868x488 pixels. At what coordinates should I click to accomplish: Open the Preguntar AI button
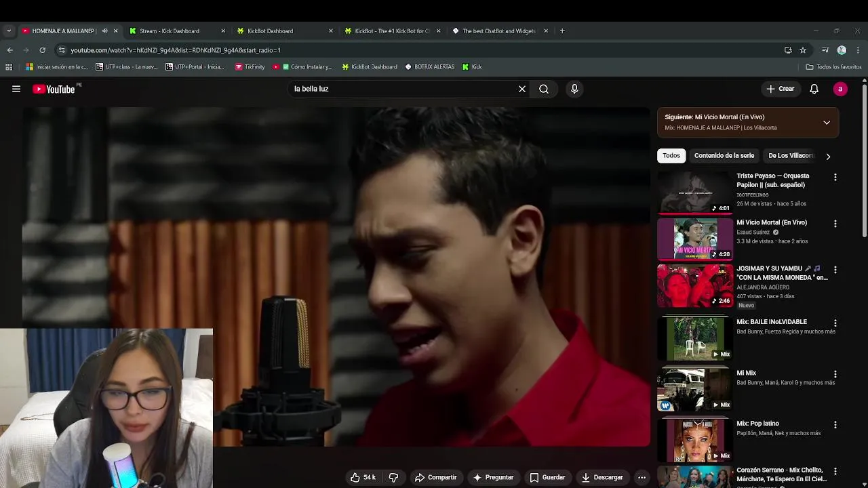click(493, 477)
